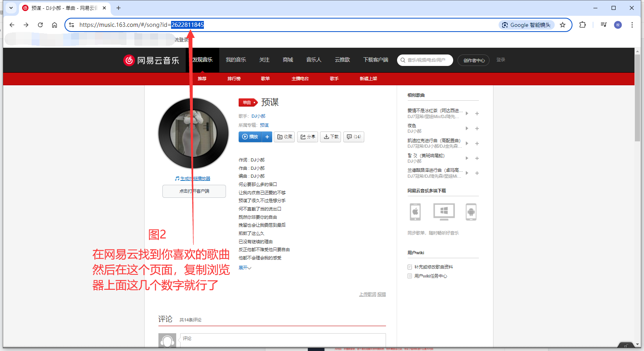Viewport: 644px width, 351px height.
Task: Click the 创作者中心 button
Action: click(x=474, y=60)
